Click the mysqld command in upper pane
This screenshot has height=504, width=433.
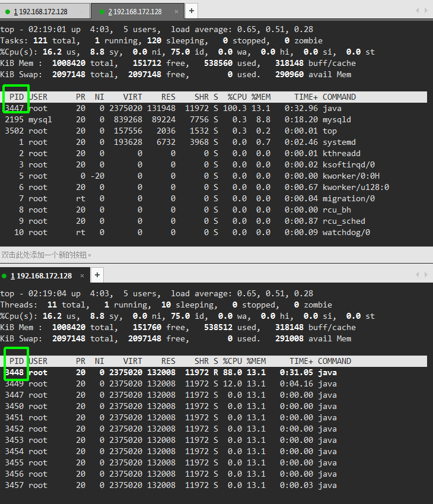pyautogui.click(x=337, y=119)
